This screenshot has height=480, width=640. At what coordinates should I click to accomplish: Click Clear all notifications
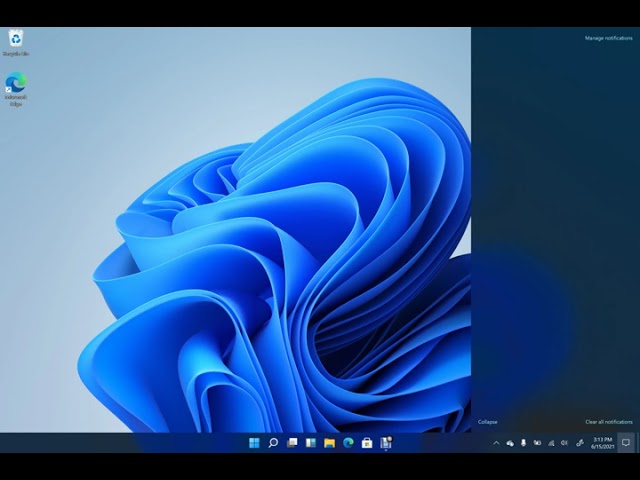click(609, 422)
